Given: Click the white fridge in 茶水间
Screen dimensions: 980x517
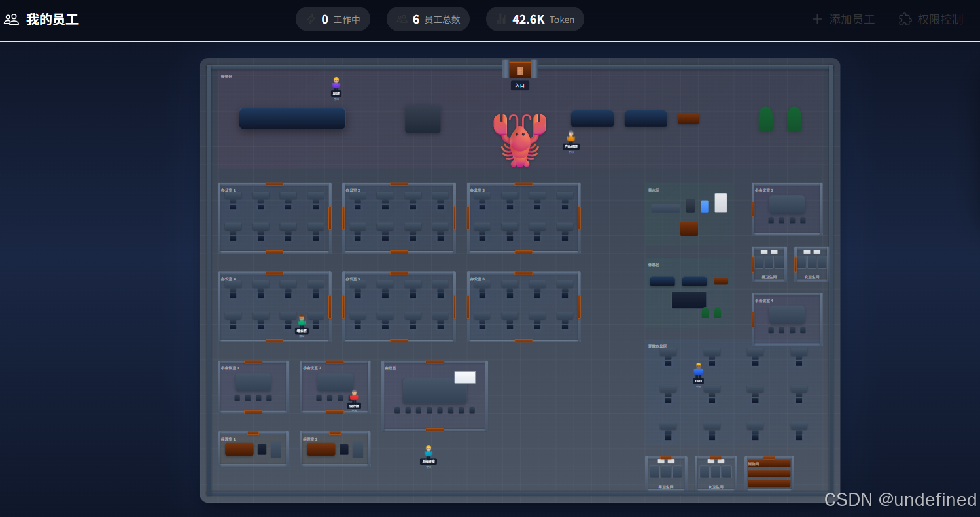Looking at the screenshot, I should click(721, 203).
